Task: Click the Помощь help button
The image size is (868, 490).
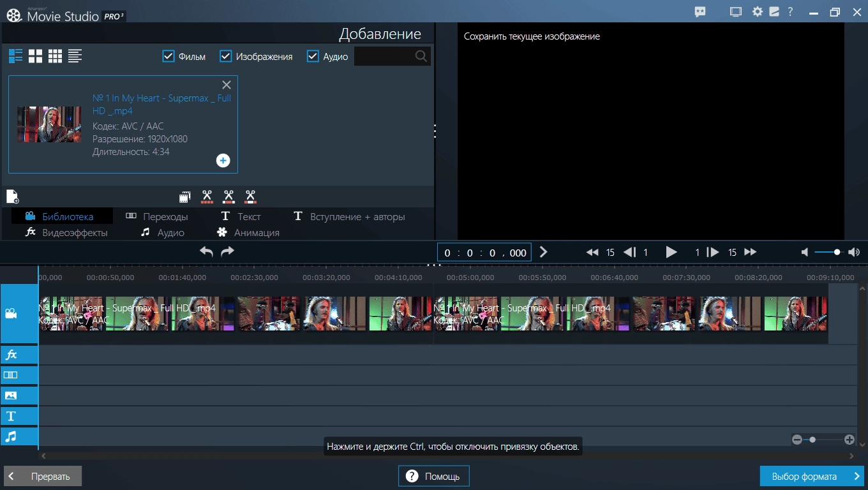Action: [x=433, y=476]
